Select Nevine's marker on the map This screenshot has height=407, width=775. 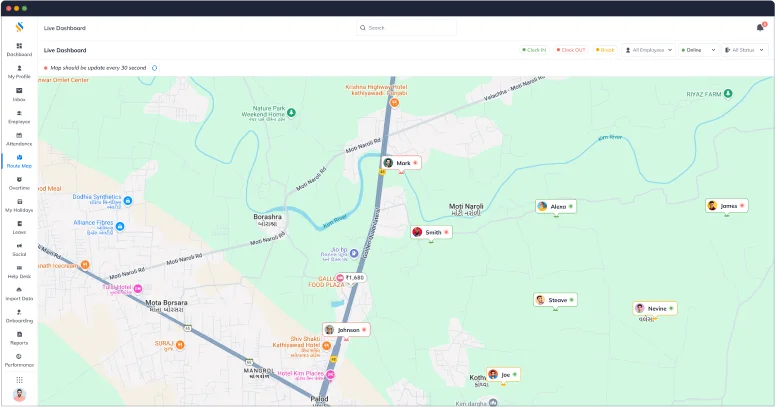click(655, 309)
